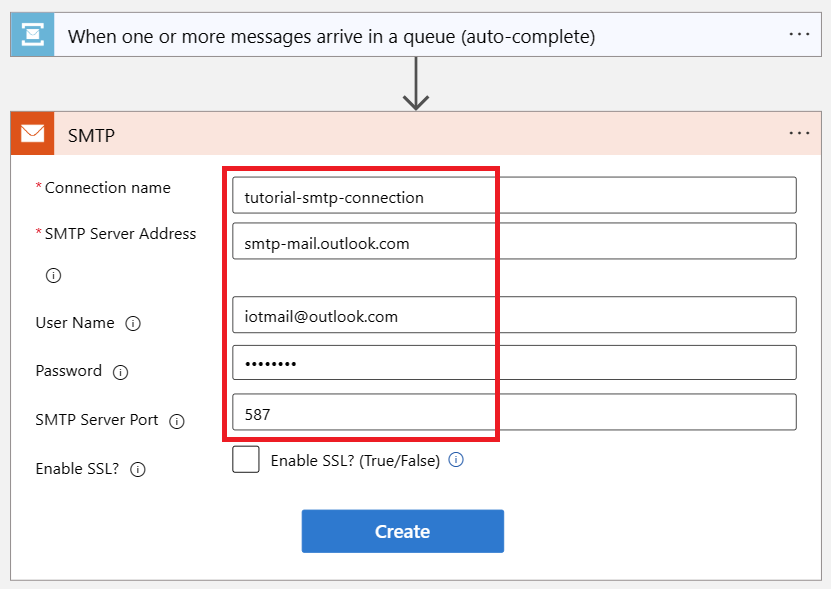Image resolution: width=831 pixels, height=589 pixels.
Task: Open the blue info icon after Enable SSL? (True/False)
Action: [x=456, y=459]
